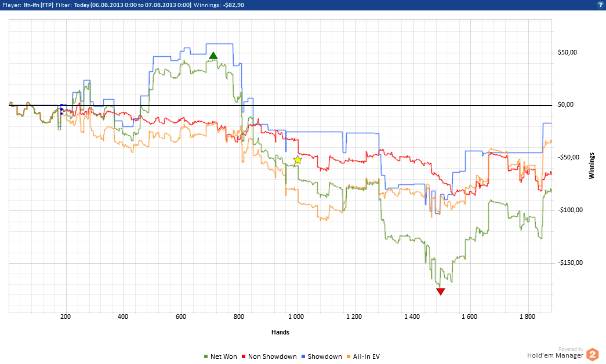Click the blue Showdown legend square
Viewport: 606px width, 364px height.
(303, 357)
